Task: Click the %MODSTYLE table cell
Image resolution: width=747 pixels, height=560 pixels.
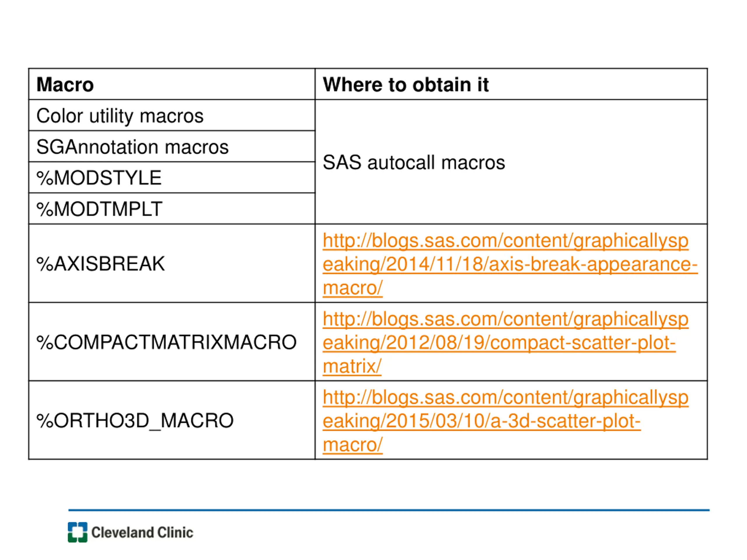Action: coord(172,178)
